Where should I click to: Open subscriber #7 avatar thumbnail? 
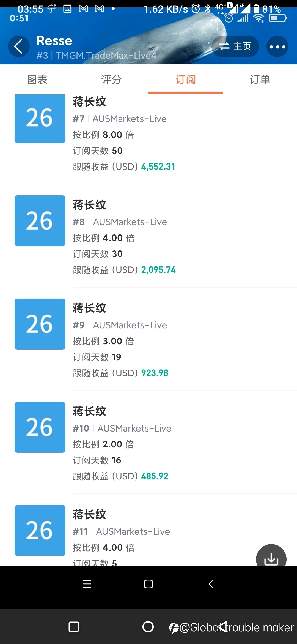(40, 118)
